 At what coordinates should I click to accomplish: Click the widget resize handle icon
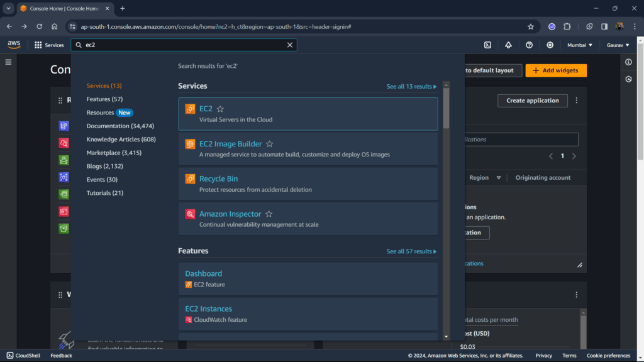[579, 265]
